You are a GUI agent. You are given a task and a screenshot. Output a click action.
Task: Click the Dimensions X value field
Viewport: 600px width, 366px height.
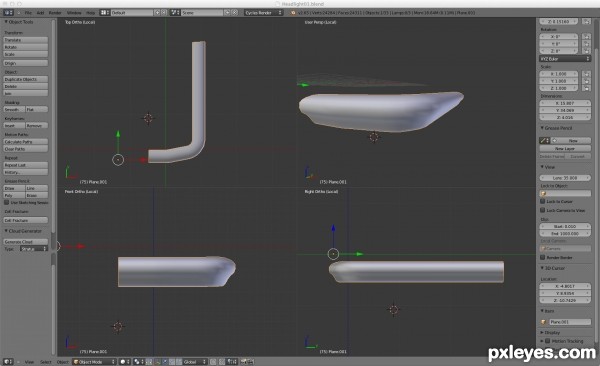[565, 103]
